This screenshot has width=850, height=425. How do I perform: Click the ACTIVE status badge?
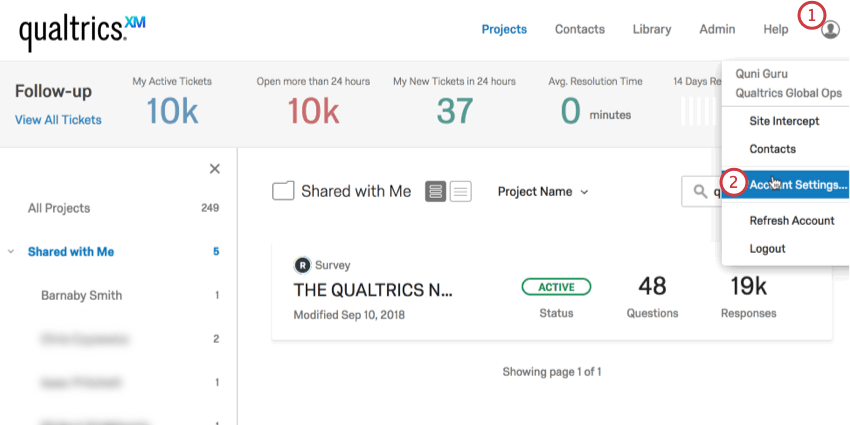point(556,287)
